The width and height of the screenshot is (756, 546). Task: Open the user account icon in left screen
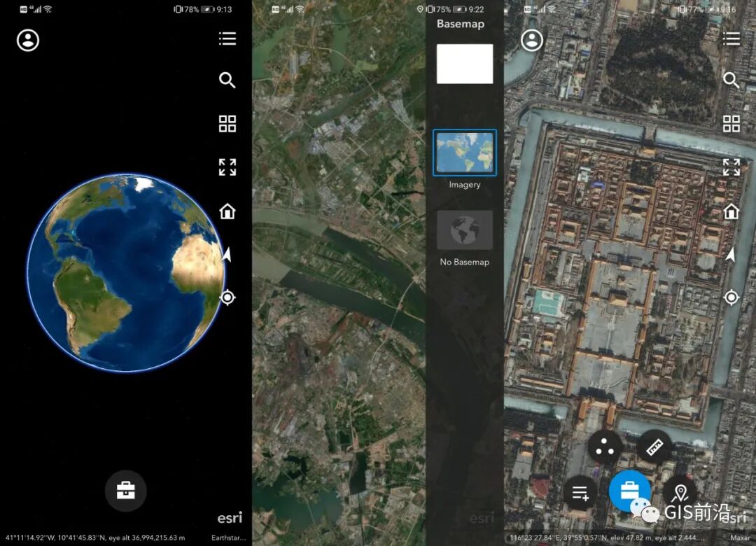28,41
